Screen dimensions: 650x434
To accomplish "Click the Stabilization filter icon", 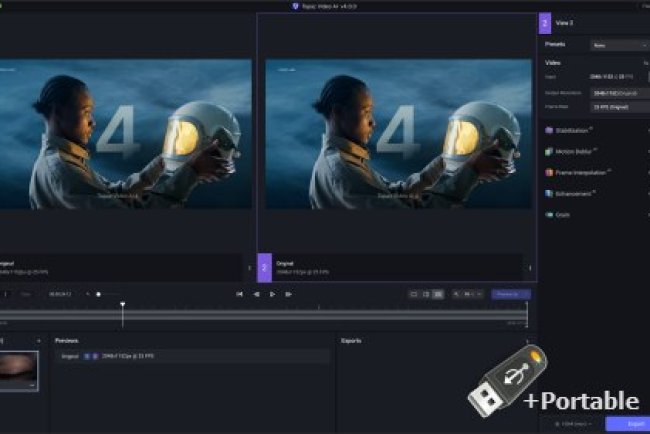I will point(549,130).
